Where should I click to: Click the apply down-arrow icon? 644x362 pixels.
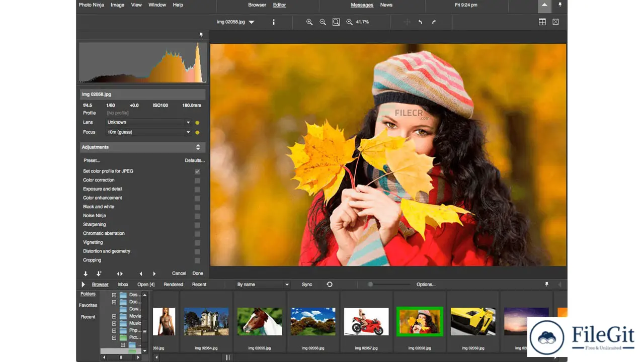[x=86, y=274]
